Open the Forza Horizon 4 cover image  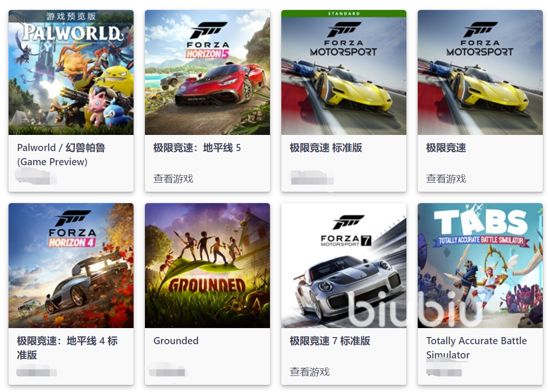(71, 266)
